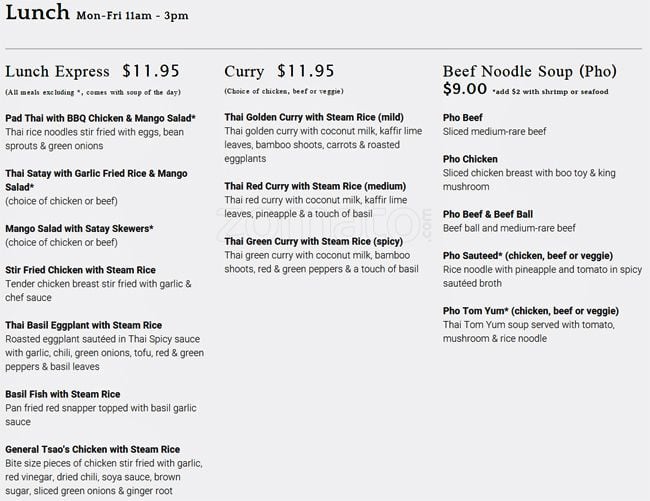
Task: Select Stir Fried Chicken with Steam Rice
Action: coord(80,270)
